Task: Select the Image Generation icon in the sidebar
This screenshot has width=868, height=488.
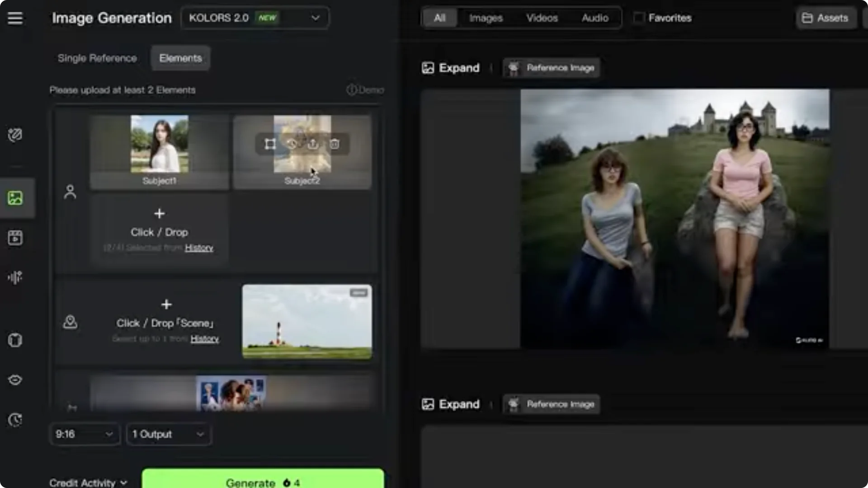Action: tap(15, 197)
